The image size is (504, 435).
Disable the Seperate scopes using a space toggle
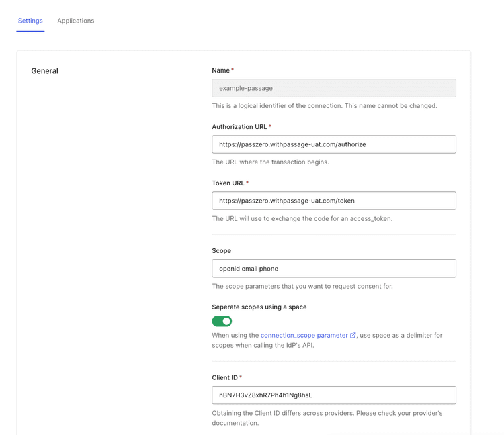coord(222,321)
